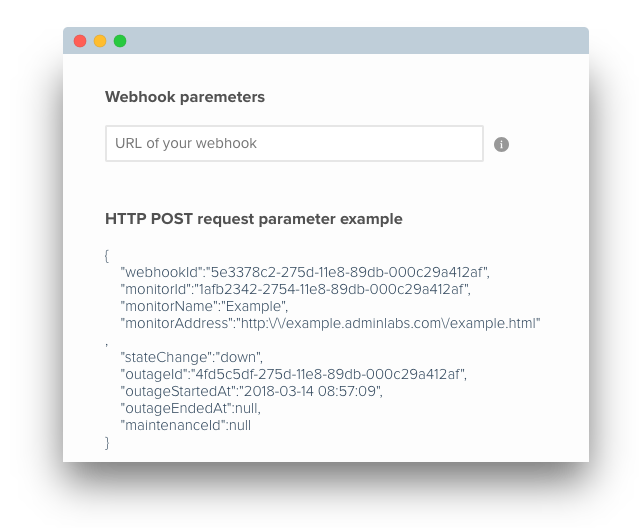Click the HTTP POST request parameter example heading
The height and width of the screenshot is (528, 639).
click(x=254, y=219)
